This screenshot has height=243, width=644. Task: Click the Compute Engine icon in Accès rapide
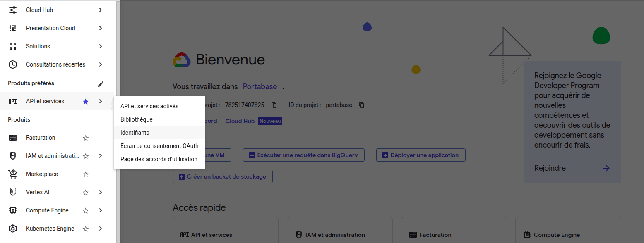[527, 234]
